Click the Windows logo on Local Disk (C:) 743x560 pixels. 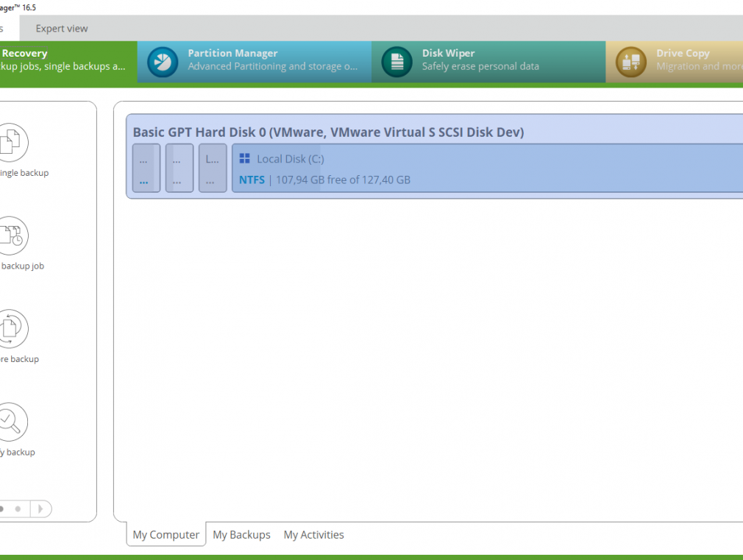244,158
